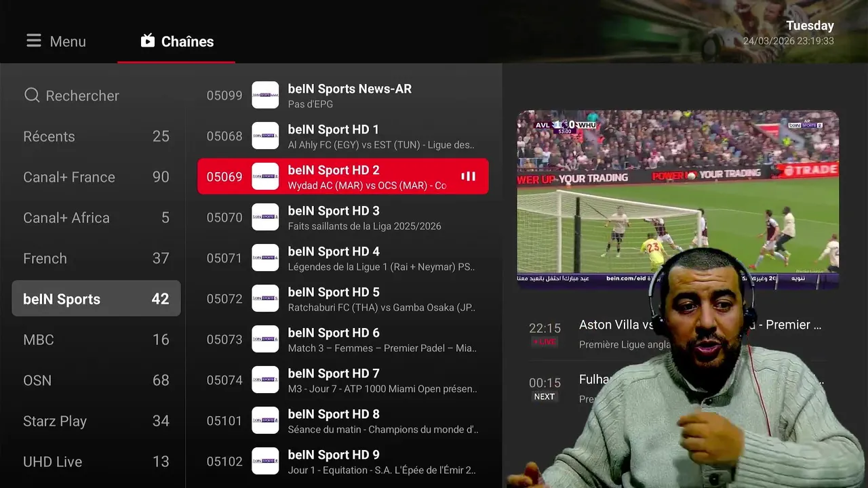Click channel number 05072
The image size is (868, 488).
point(224,299)
